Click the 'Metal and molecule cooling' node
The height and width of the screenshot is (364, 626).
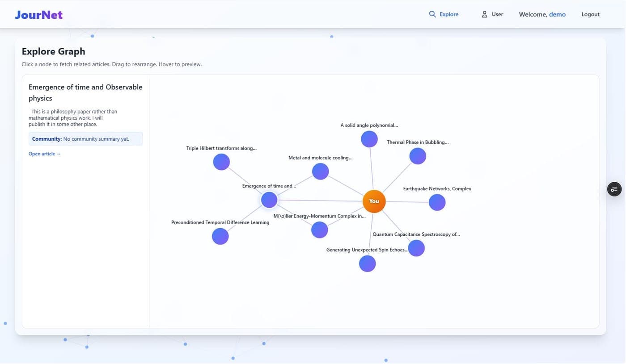(x=320, y=172)
